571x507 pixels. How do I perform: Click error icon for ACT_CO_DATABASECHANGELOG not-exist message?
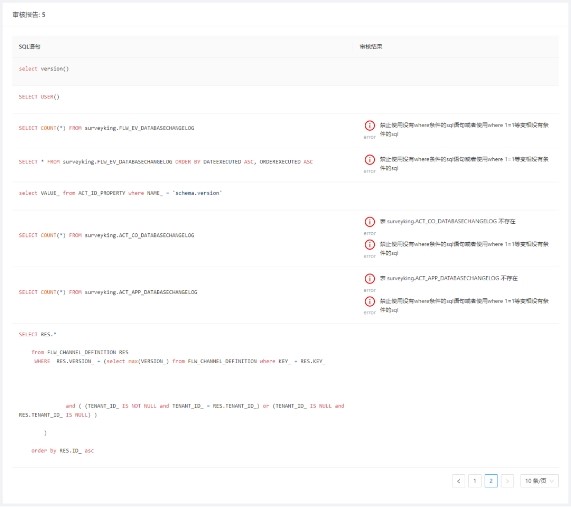pos(370,221)
